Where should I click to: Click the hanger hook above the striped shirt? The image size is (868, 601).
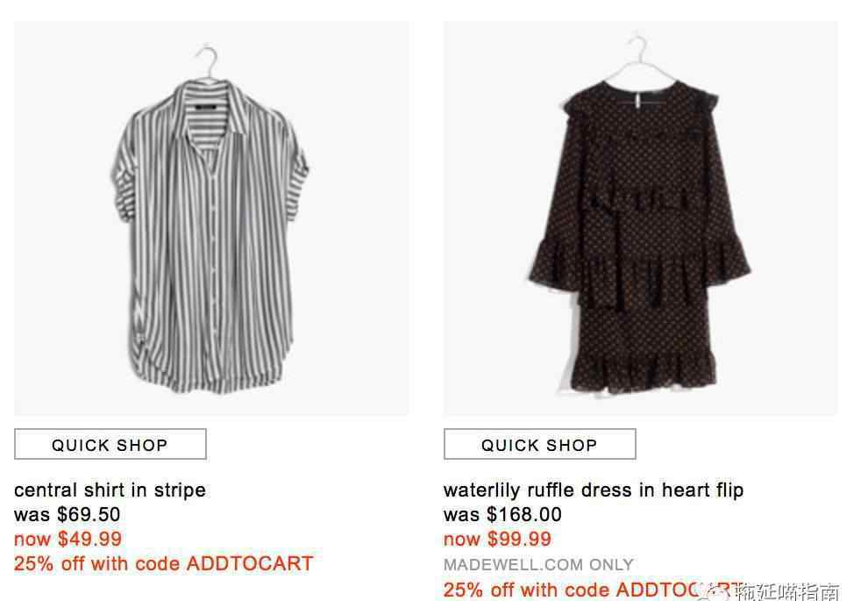click(x=208, y=60)
